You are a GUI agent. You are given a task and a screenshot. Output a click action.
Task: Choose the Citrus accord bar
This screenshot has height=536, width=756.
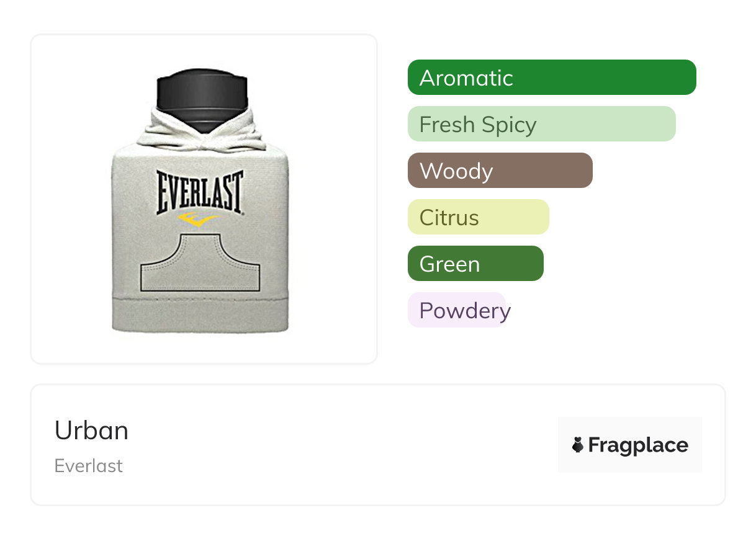(478, 217)
